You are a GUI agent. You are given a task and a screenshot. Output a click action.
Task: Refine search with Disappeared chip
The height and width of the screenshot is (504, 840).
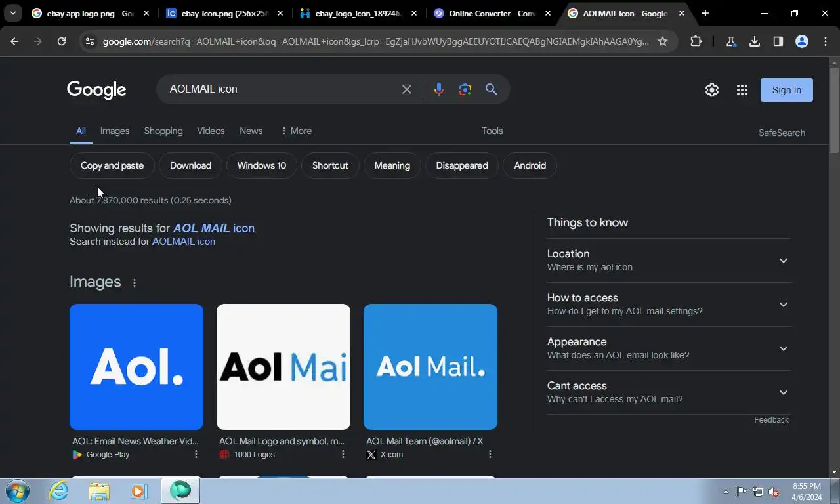pos(462,165)
